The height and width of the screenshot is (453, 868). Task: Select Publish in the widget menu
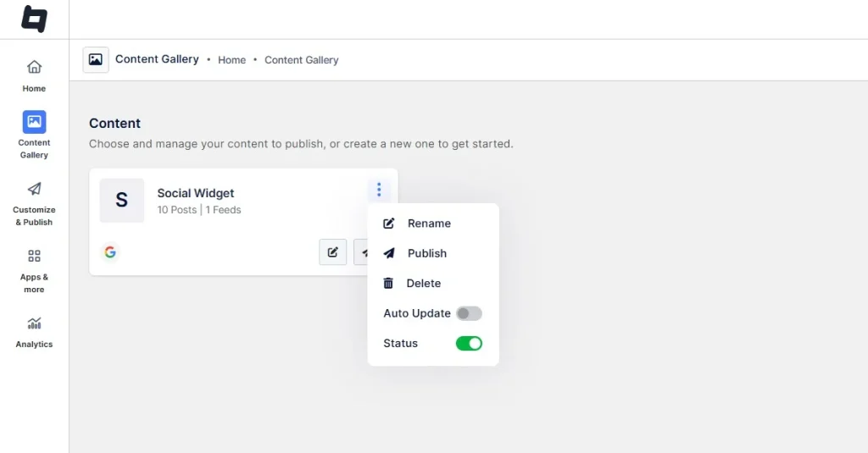click(426, 253)
